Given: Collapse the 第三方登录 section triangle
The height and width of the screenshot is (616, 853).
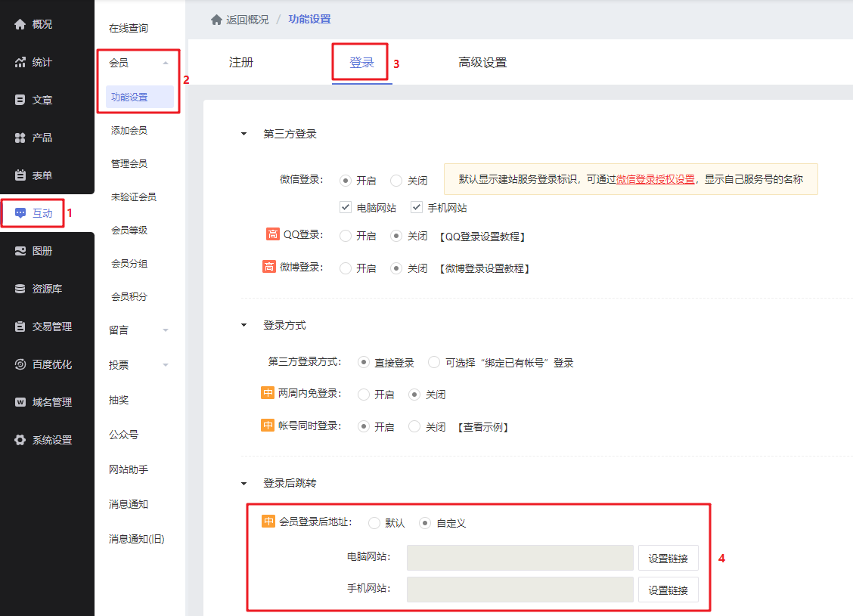Looking at the screenshot, I should [x=243, y=134].
